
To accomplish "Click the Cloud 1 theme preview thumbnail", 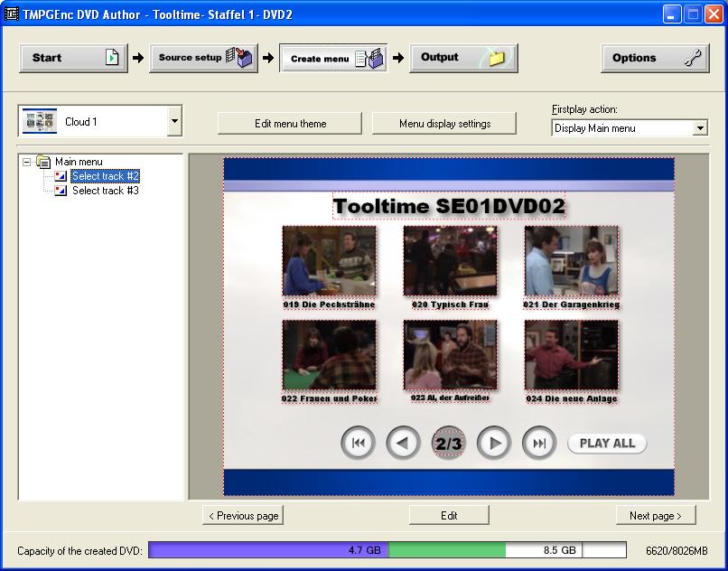I will click(x=40, y=121).
